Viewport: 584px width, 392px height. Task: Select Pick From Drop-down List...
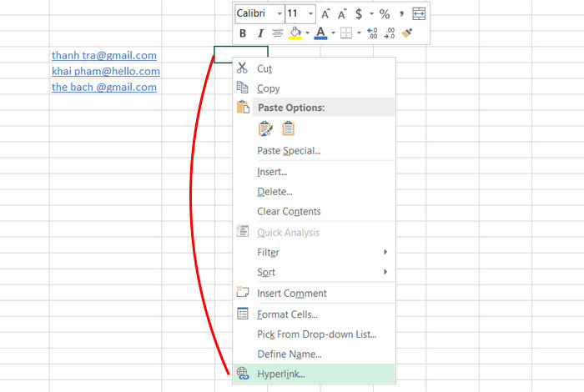pos(315,334)
